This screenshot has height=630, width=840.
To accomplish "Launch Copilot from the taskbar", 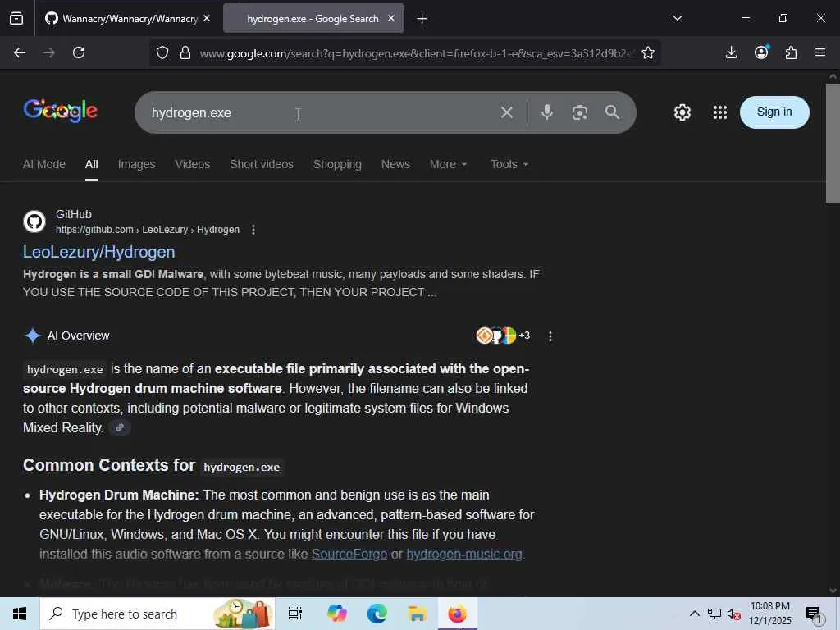I will pos(337,614).
